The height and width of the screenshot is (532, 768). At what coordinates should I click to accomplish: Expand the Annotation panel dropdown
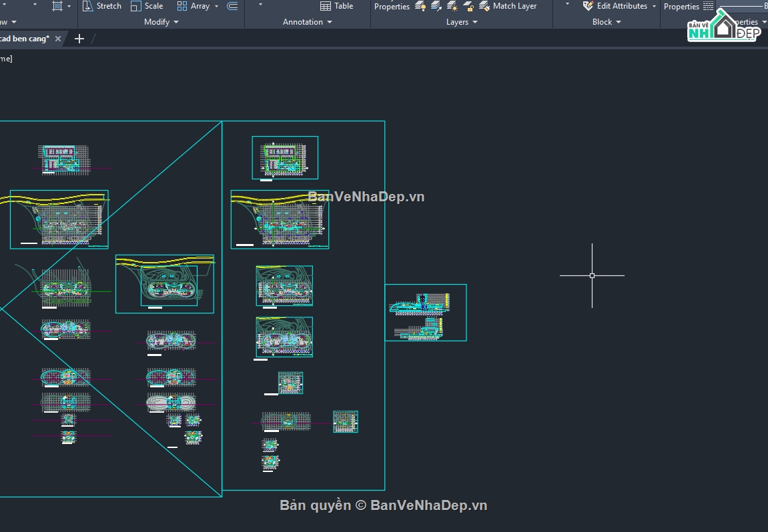pos(307,22)
